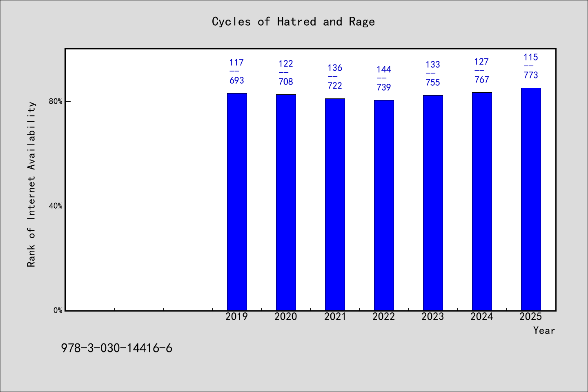Click the value label 767
588x392 pixels.
(482, 80)
